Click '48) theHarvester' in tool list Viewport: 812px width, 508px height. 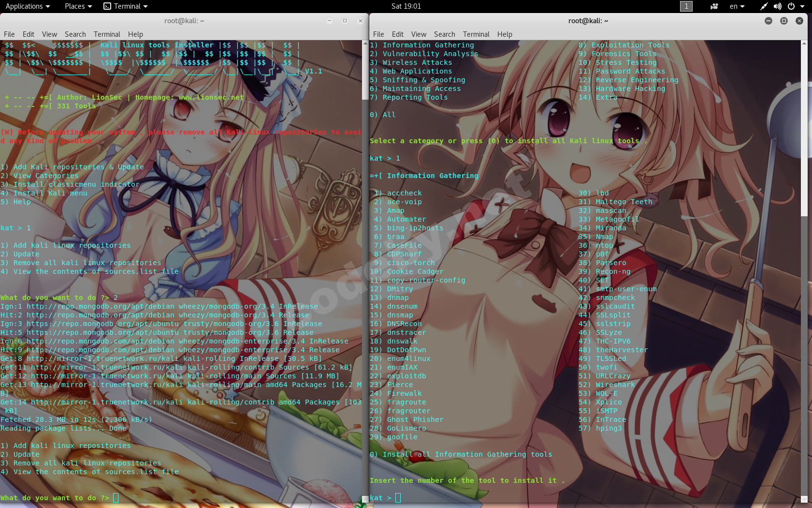[x=613, y=350]
